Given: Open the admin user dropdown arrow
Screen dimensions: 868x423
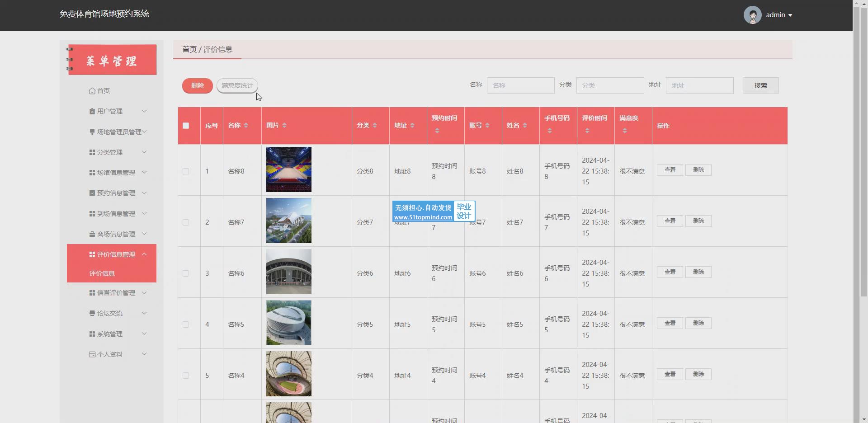Looking at the screenshot, I should [790, 15].
